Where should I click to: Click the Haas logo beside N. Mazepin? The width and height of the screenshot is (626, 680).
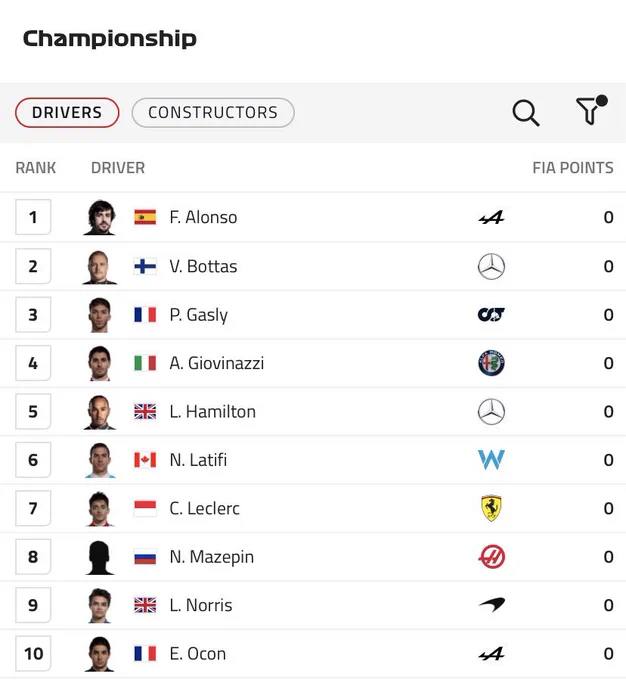[x=491, y=557]
